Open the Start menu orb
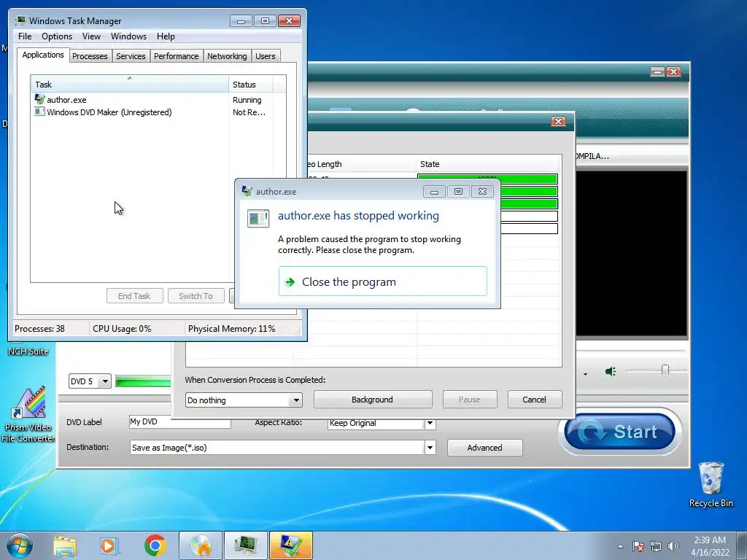 pos(20,545)
